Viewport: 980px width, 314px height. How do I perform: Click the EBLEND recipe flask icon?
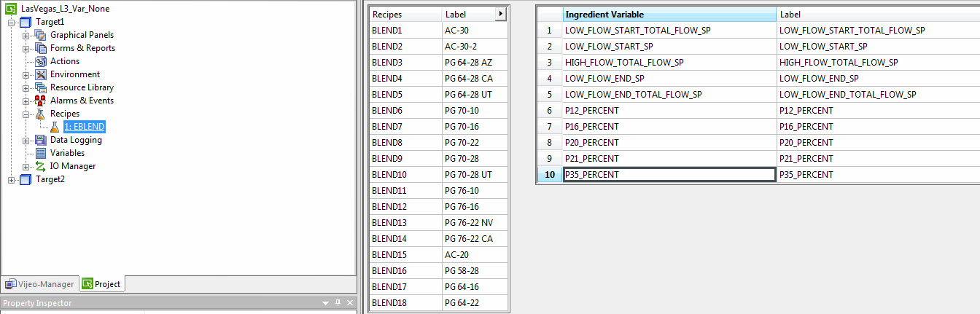(x=55, y=127)
